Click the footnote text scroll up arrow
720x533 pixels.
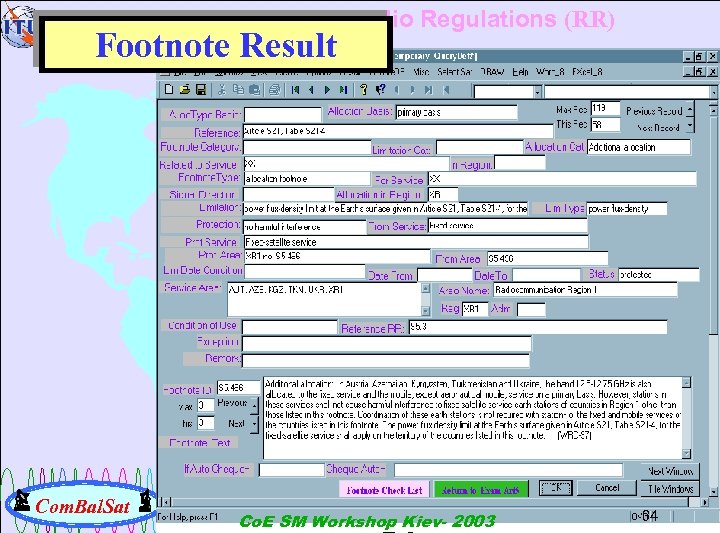coord(686,382)
